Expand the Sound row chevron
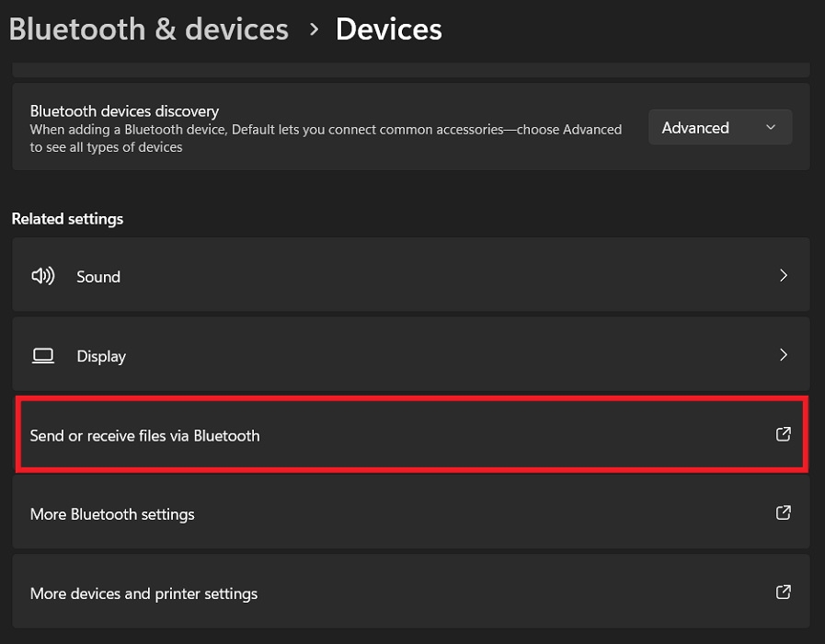Screen dimensions: 825x644 coord(784,275)
